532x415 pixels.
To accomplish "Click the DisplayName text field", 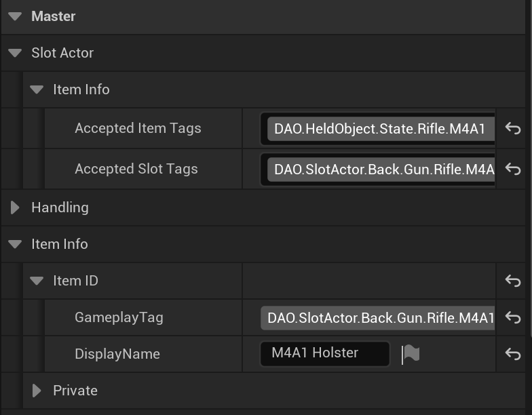I will pyautogui.click(x=324, y=353).
